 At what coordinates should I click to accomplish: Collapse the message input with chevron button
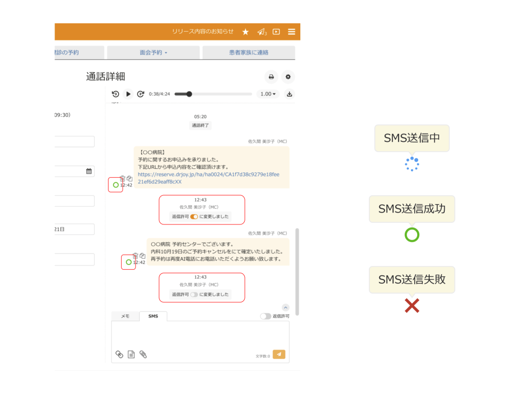click(285, 307)
